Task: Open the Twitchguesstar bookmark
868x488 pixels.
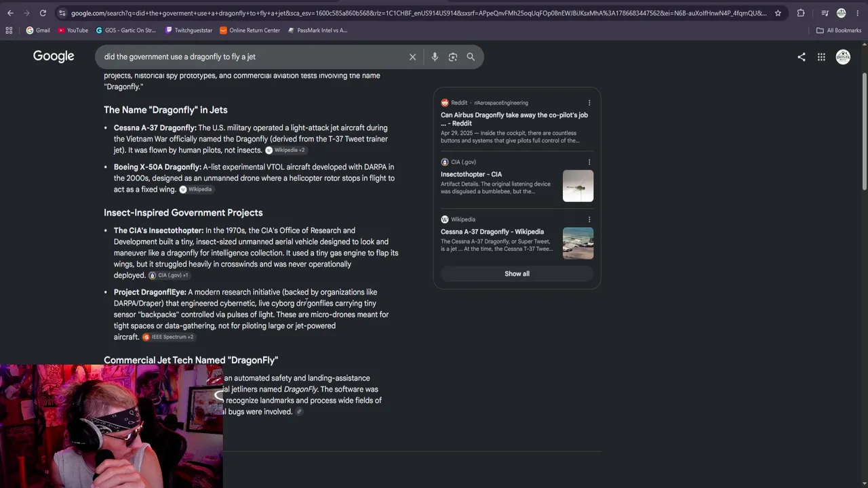Action: (188, 30)
